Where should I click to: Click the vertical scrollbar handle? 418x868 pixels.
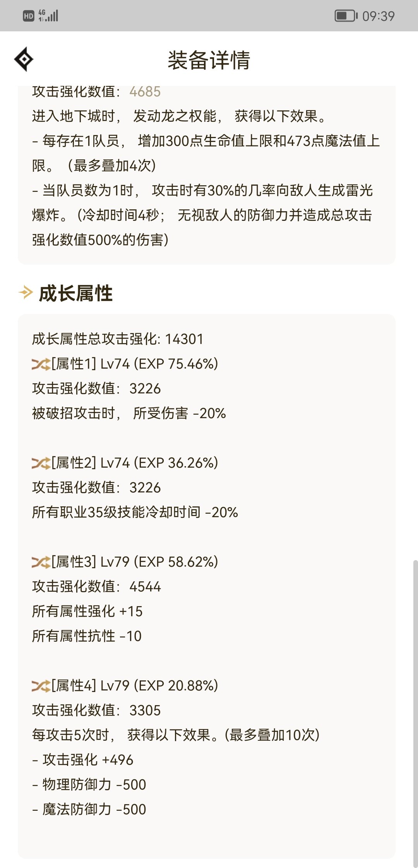click(x=415, y=712)
